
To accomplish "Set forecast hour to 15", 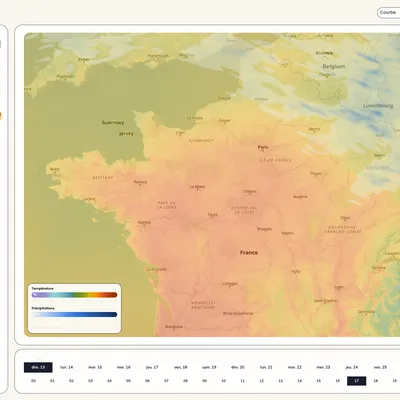I will tap(319, 381).
